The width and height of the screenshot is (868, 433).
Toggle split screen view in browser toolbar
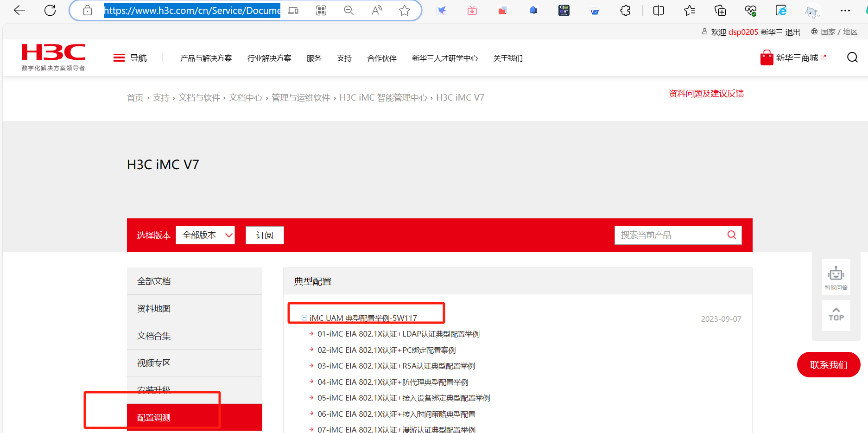[659, 10]
